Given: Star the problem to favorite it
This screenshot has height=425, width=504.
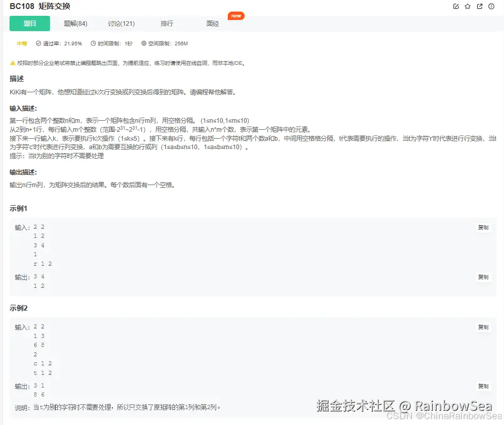Looking at the screenshot, I should point(468,5).
